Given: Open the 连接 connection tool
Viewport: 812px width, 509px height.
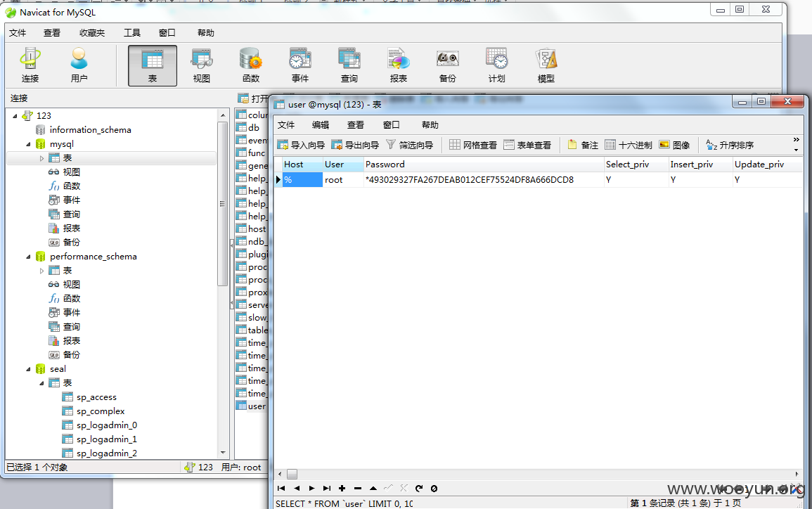Looking at the screenshot, I should tap(30, 65).
